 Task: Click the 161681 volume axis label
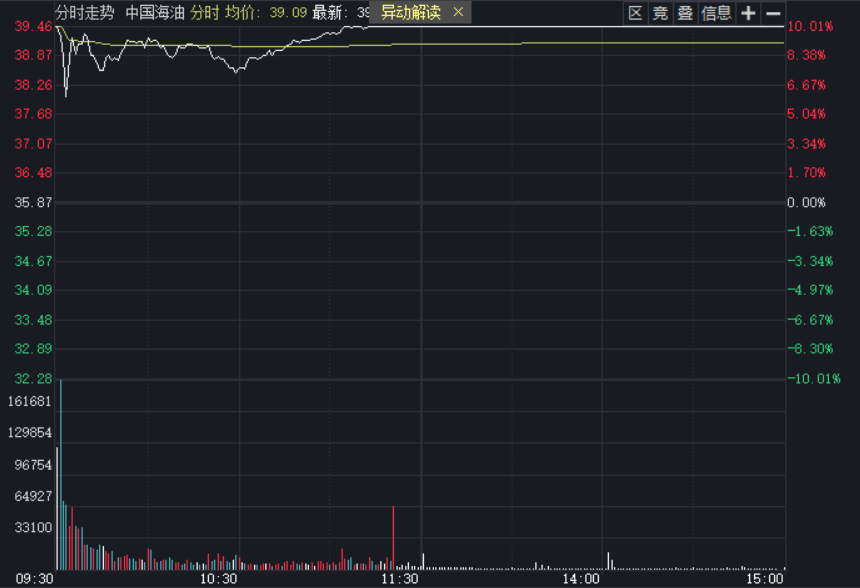pos(29,401)
